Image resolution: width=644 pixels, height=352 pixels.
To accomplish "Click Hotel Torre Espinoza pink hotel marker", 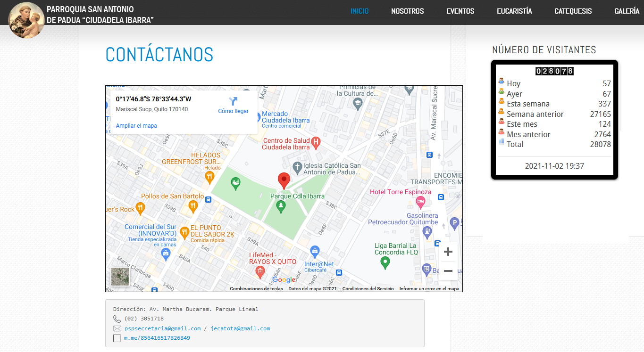I will [x=420, y=203].
